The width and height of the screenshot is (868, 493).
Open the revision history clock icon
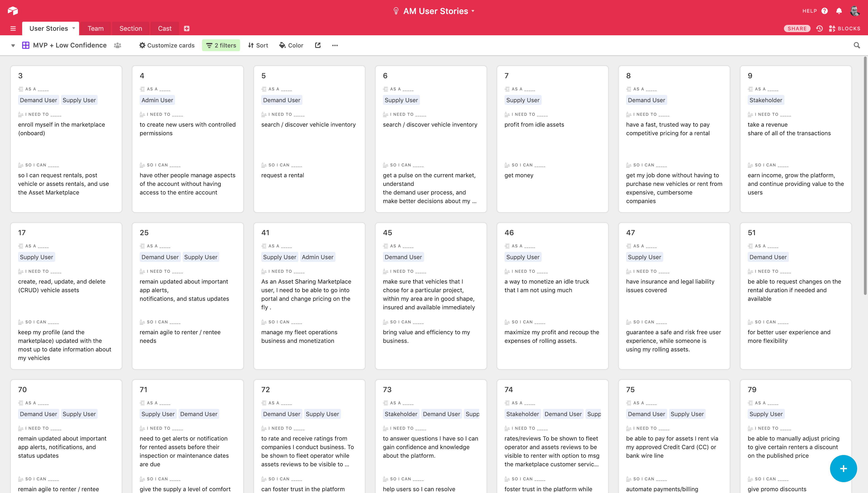819,28
